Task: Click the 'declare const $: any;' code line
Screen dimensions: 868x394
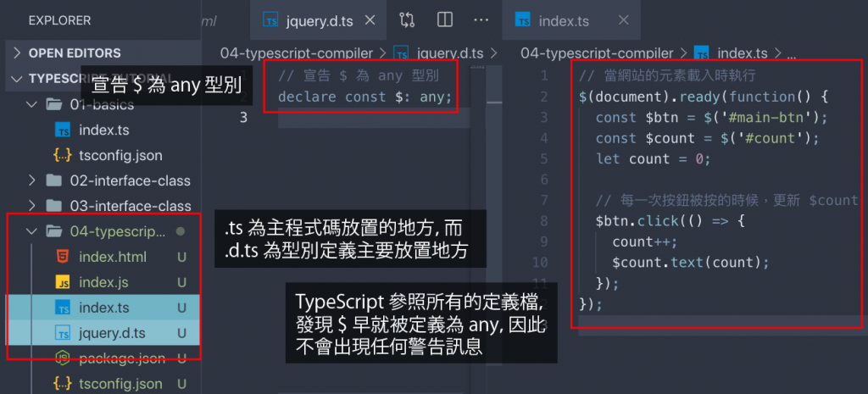Action: 364,97
